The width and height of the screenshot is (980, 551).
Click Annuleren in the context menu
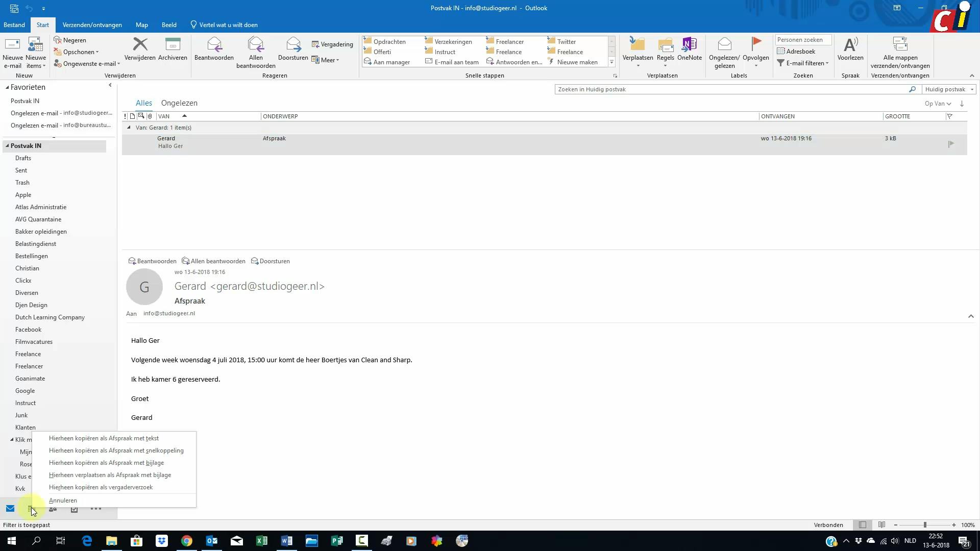63,500
